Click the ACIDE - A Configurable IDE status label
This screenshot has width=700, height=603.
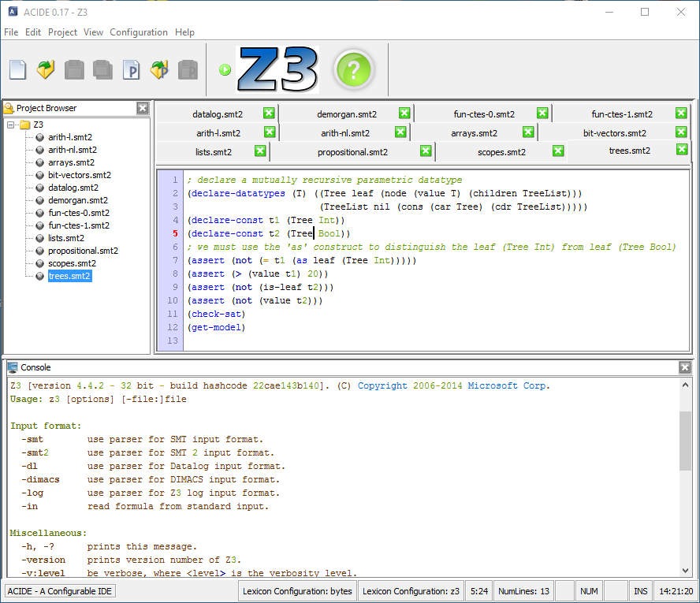point(59,591)
